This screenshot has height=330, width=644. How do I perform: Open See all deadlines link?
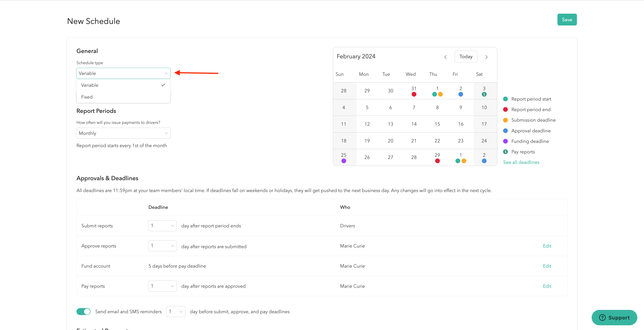pyautogui.click(x=521, y=162)
